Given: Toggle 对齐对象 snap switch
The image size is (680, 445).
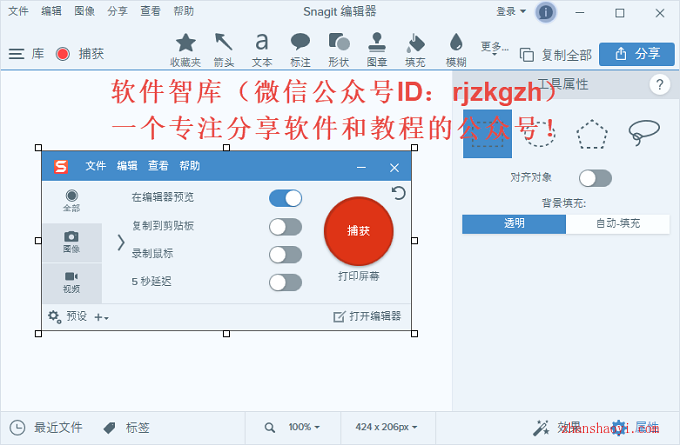Looking at the screenshot, I should click(595, 178).
